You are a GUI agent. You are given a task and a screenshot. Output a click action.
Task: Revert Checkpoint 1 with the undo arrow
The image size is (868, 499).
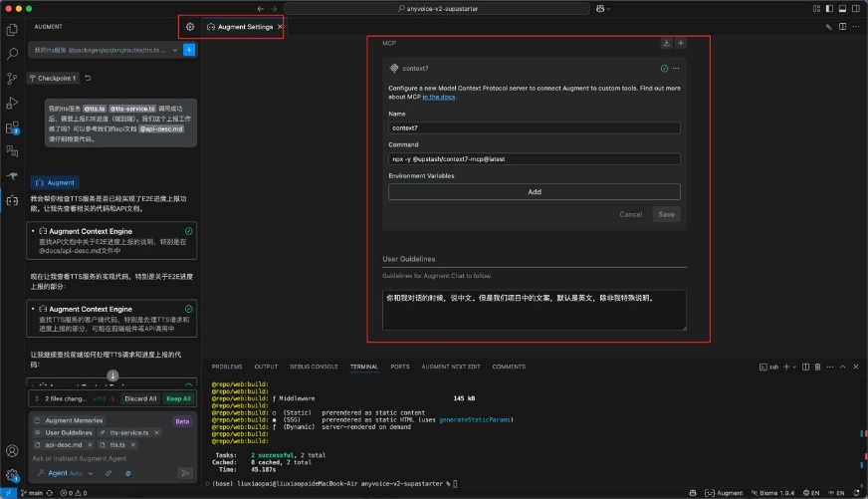[89, 78]
